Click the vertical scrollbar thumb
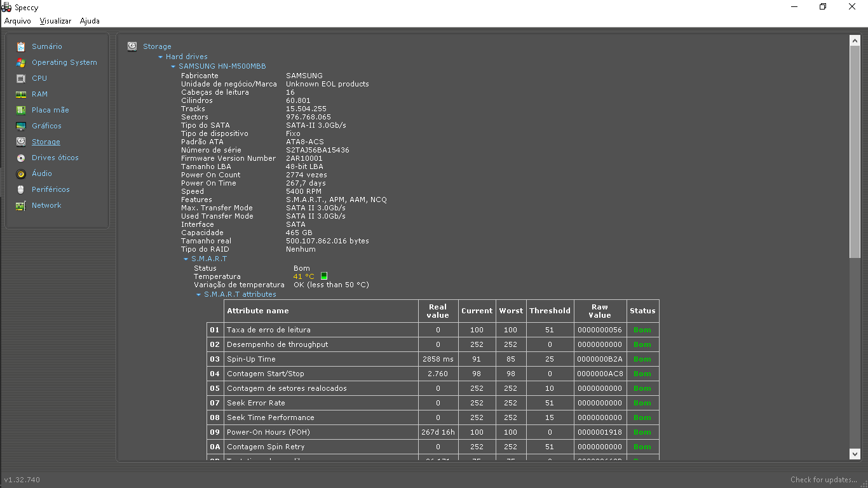Image resolution: width=868 pixels, height=488 pixels. coord(855,152)
